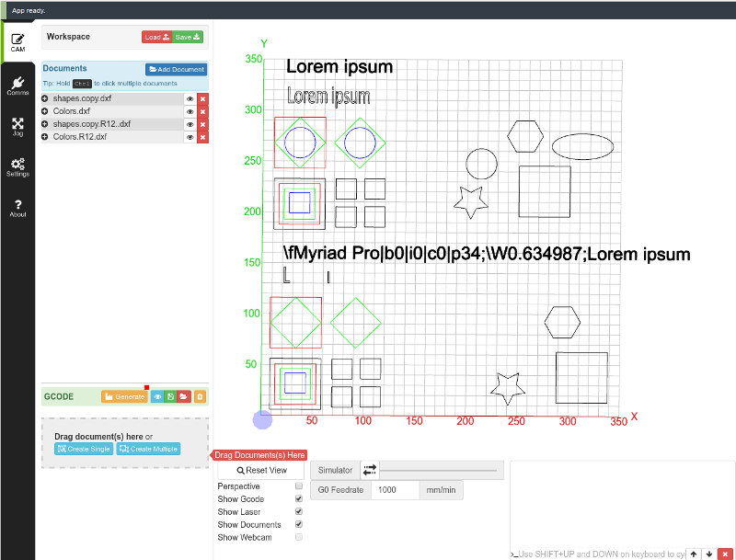Hide the shapes.copy.dxf document
This screenshot has width=736, height=560.
[x=190, y=98]
